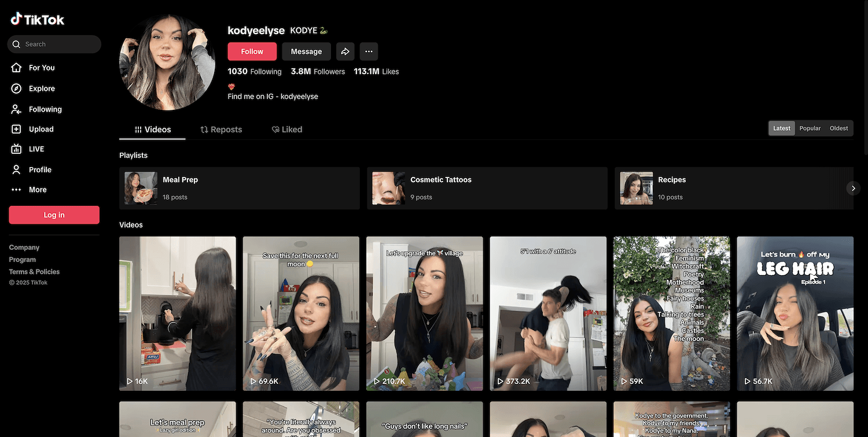Click the share arrow icon
This screenshot has width=868, height=437.
[345, 51]
